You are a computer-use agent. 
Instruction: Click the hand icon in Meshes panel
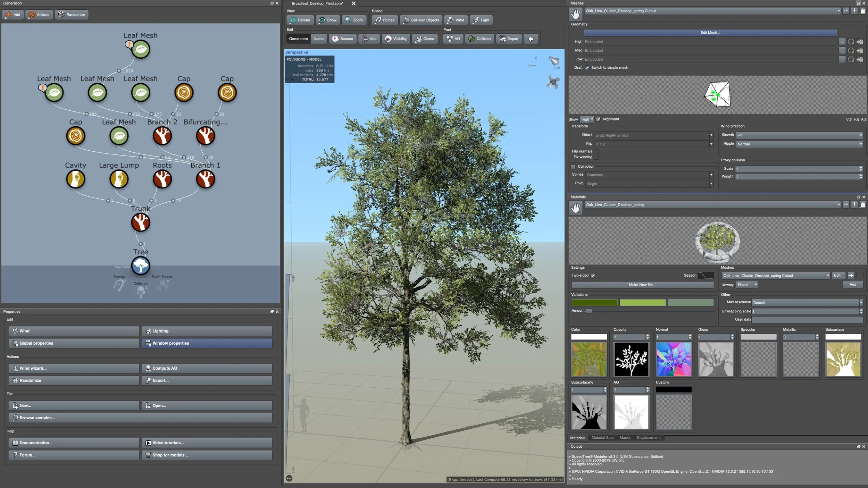pos(576,14)
